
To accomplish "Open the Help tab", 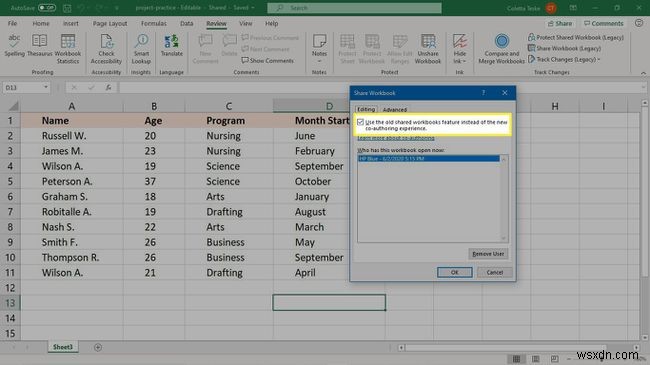I will pyautogui.click(x=272, y=24).
